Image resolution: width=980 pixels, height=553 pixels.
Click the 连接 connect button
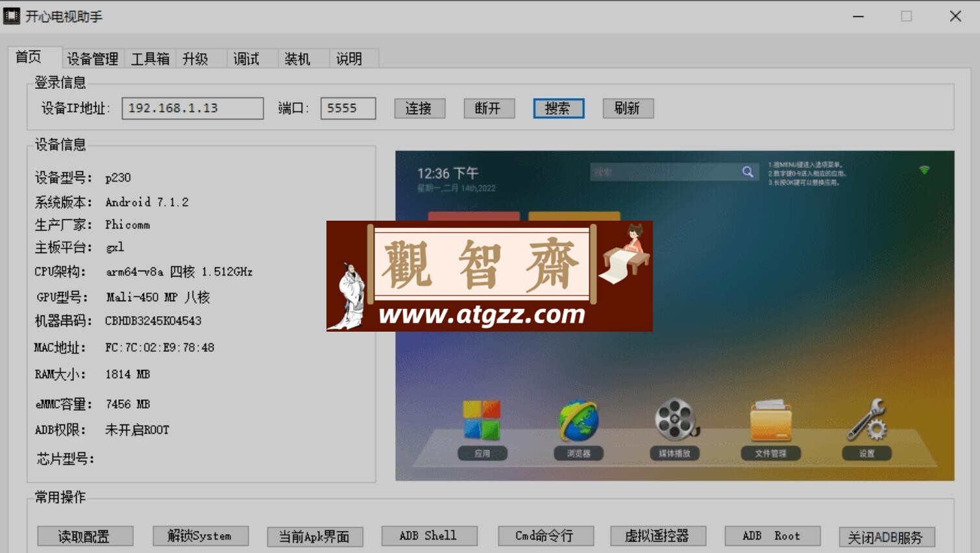(419, 108)
